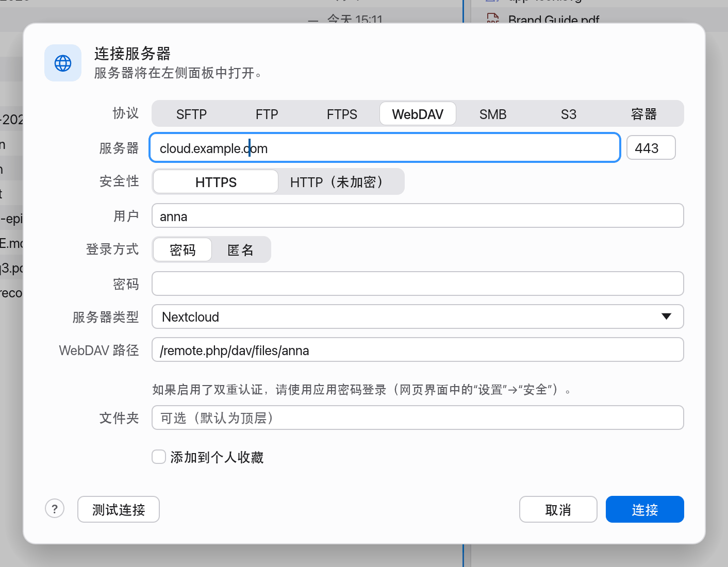
Task: Click the 如果启用了双重认证 hint text
Action: pyautogui.click(x=361, y=390)
